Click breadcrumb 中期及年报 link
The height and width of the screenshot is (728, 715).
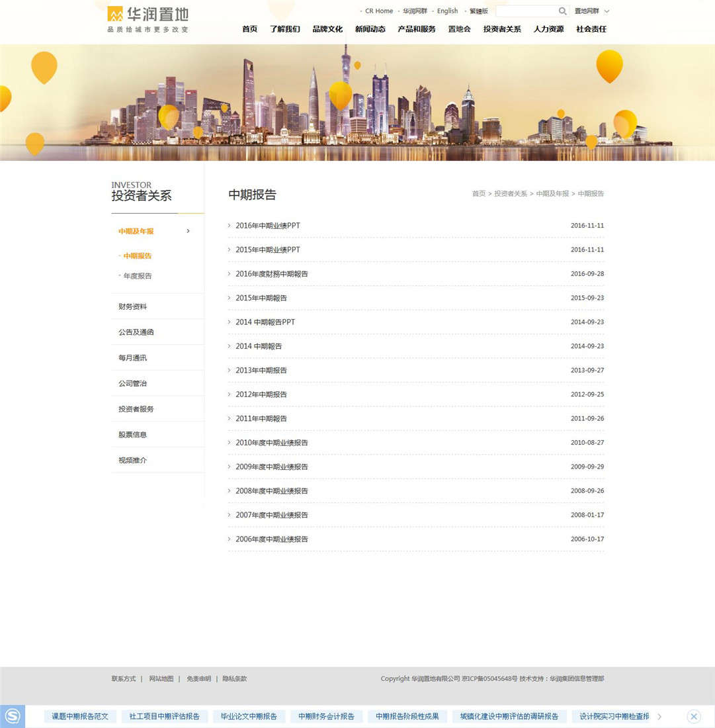(552, 194)
